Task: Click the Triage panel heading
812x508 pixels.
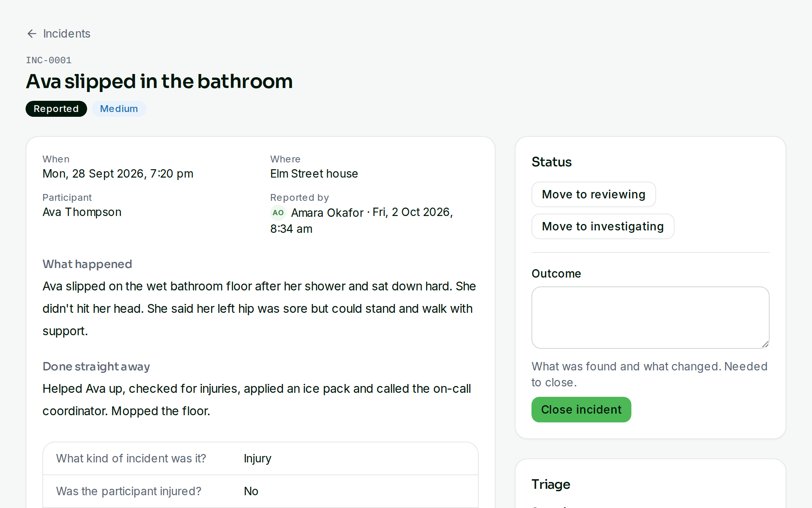Action: click(x=551, y=484)
